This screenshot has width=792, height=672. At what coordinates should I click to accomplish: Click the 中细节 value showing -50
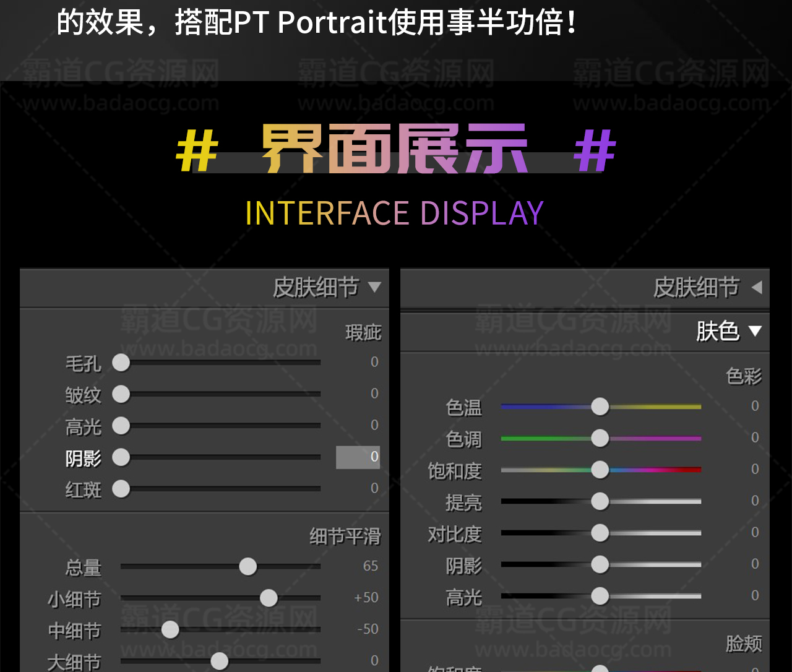click(x=368, y=629)
